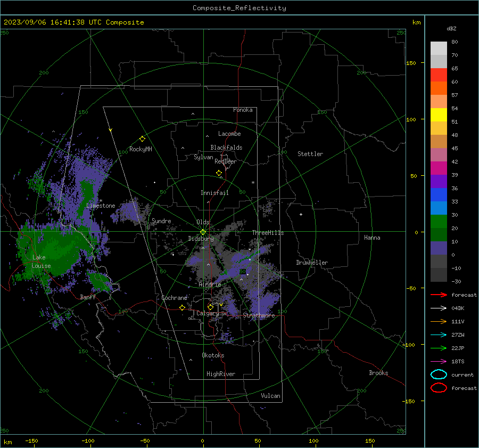Click the cyan current ellipse icon

pos(439,374)
